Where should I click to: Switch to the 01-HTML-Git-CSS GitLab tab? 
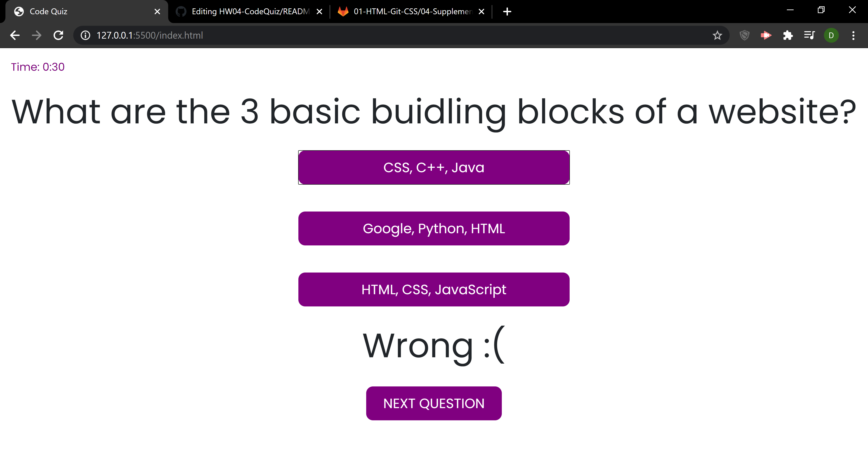pyautogui.click(x=404, y=12)
